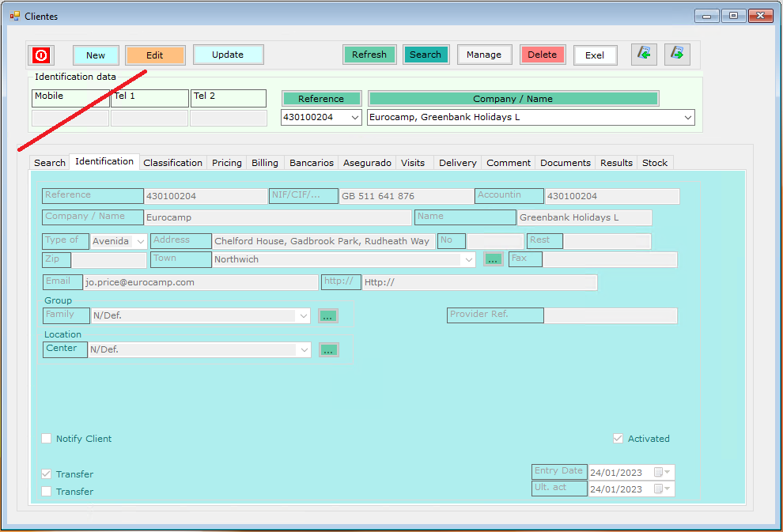
Task: Expand the Company / Name Eurocamp dropdown
Action: pyautogui.click(x=687, y=118)
